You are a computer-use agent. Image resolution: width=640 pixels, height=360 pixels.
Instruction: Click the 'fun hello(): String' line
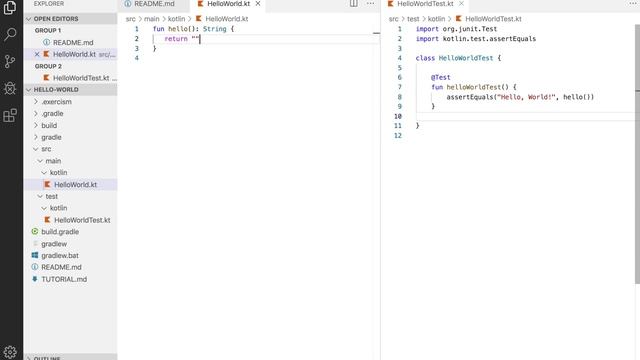[x=193, y=29]
